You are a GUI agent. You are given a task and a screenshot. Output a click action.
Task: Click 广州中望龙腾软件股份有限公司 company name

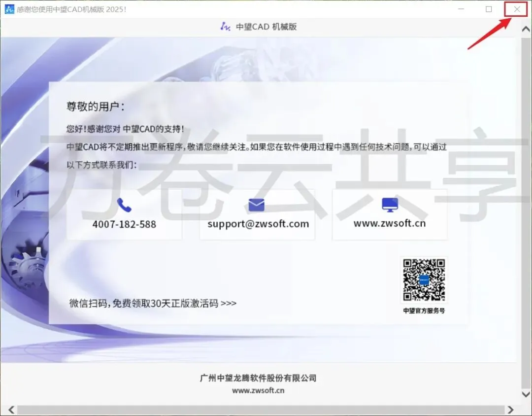click(x=258, y=378)
